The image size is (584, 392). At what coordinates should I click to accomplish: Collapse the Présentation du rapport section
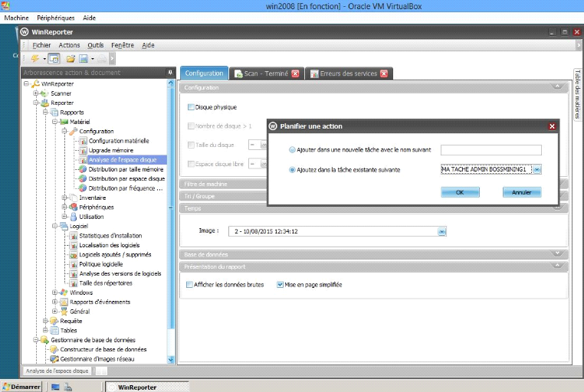[x=557, y=266]
